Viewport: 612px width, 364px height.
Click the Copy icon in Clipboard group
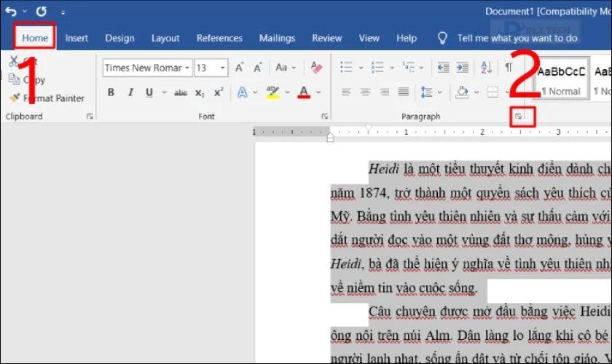tap(15, 79)
